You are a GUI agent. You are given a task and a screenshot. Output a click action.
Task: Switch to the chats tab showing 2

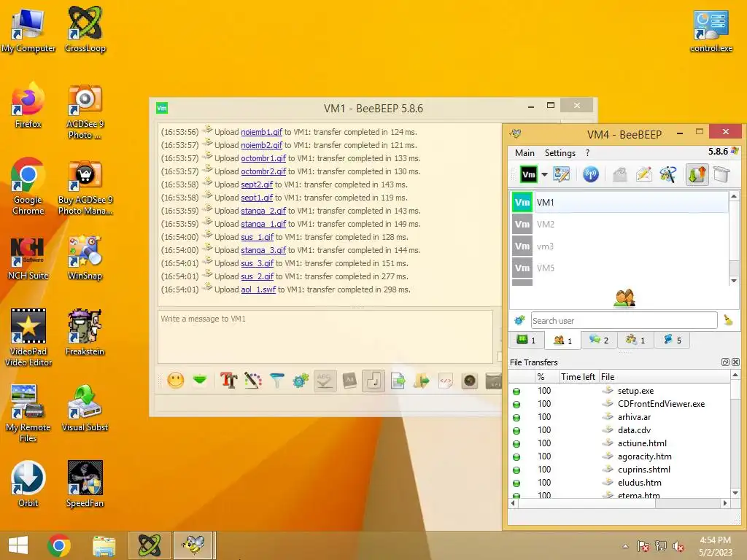point(599,340)
